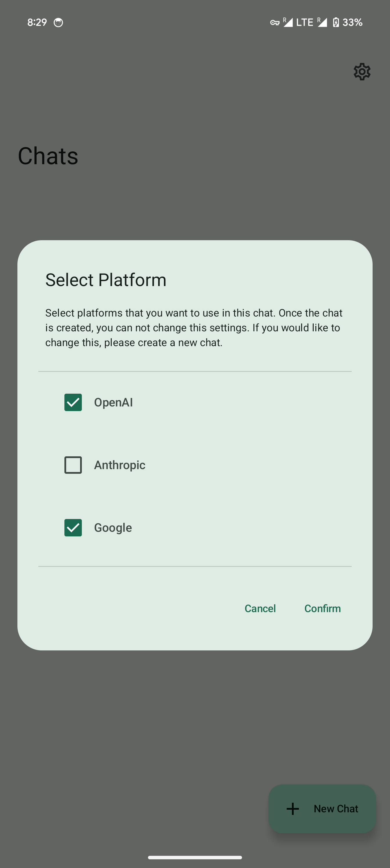Tap the Chats page heading
This screenshot has height=868, width=390.
(48, 156)
